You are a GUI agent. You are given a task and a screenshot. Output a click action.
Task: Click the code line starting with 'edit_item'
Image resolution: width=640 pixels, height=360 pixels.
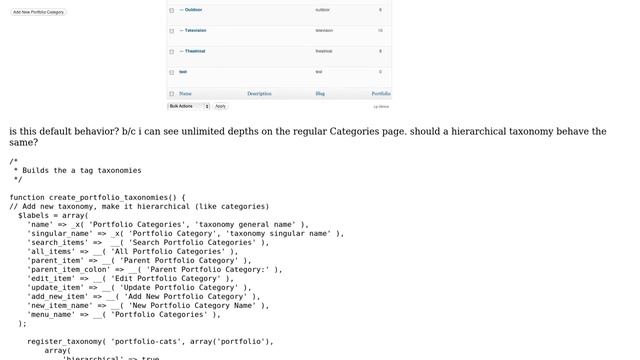coord(131,278)
